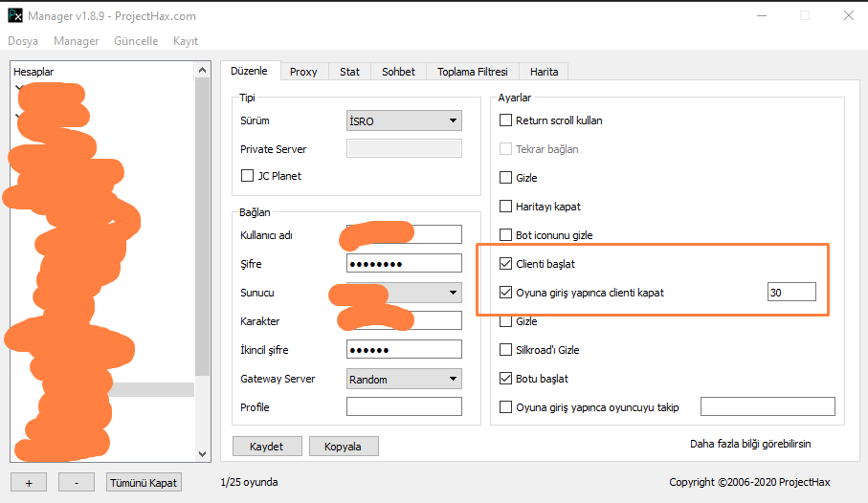Click the minus button to remove account
This screenshot has width=868, height=503.
click(77, 482)
